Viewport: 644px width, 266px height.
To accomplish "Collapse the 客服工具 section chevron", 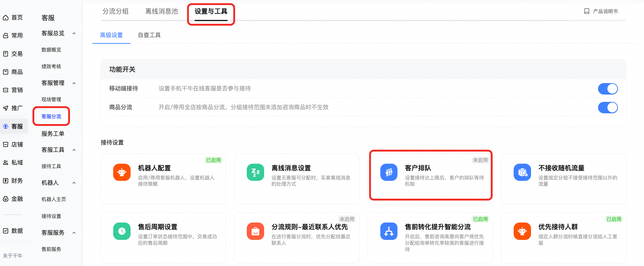I will (74, 150).
